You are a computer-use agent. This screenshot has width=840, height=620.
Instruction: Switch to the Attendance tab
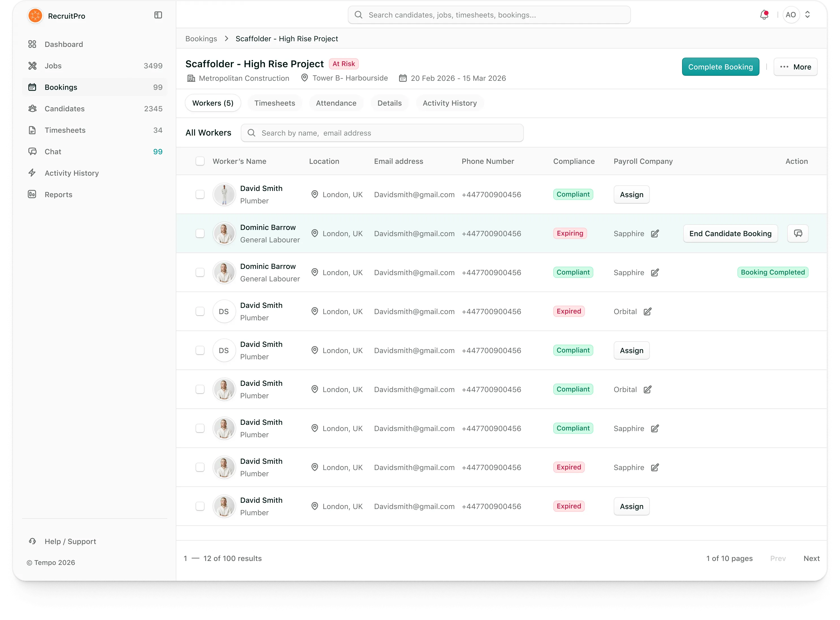(x=336, y=103)
